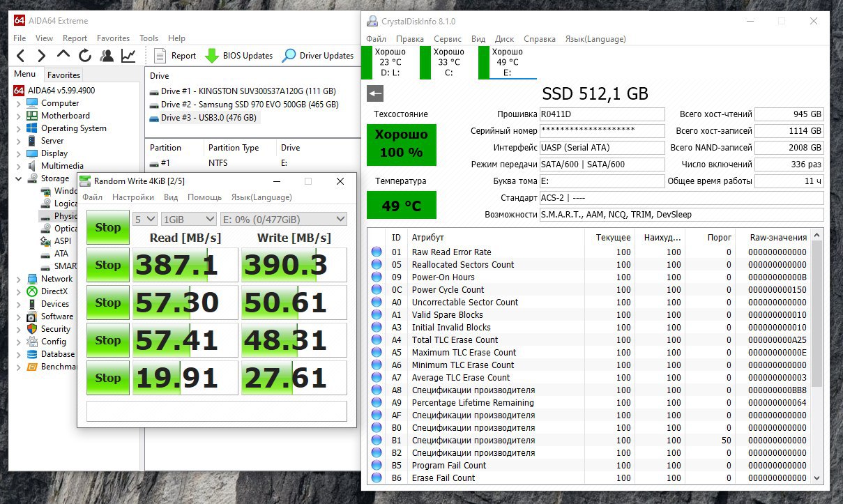
Task: Open the test count dropdown showing 5
Action: (145, 219)
